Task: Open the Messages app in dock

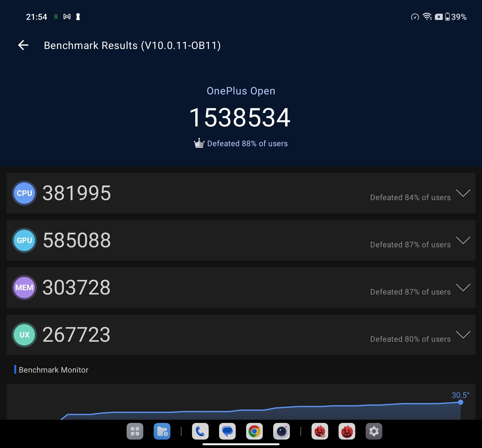Action: 227,431
